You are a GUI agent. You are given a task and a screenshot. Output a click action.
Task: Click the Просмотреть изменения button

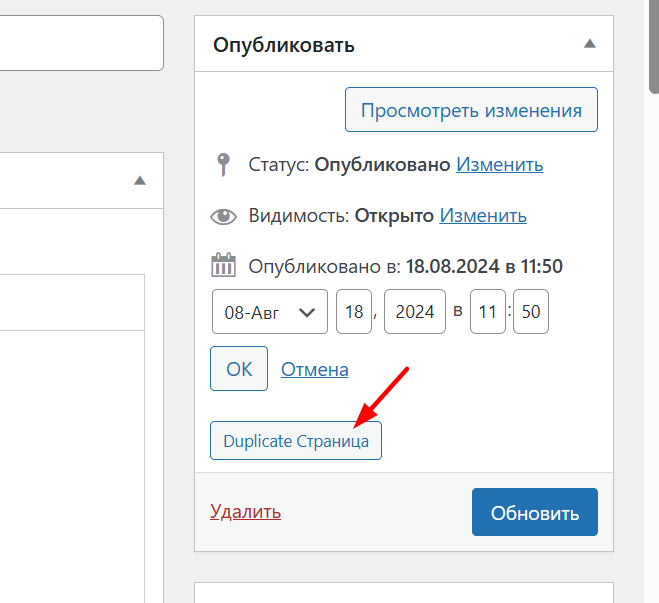tap(471, 110)
